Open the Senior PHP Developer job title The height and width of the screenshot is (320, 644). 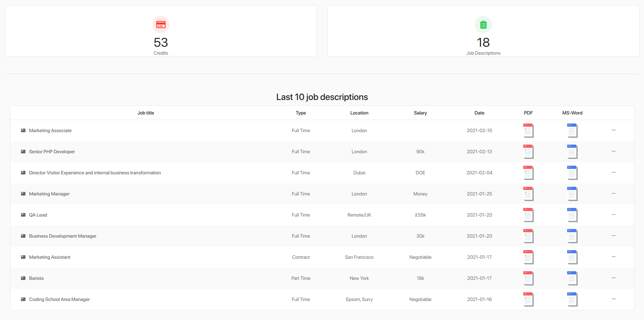(x=52, y=152)
